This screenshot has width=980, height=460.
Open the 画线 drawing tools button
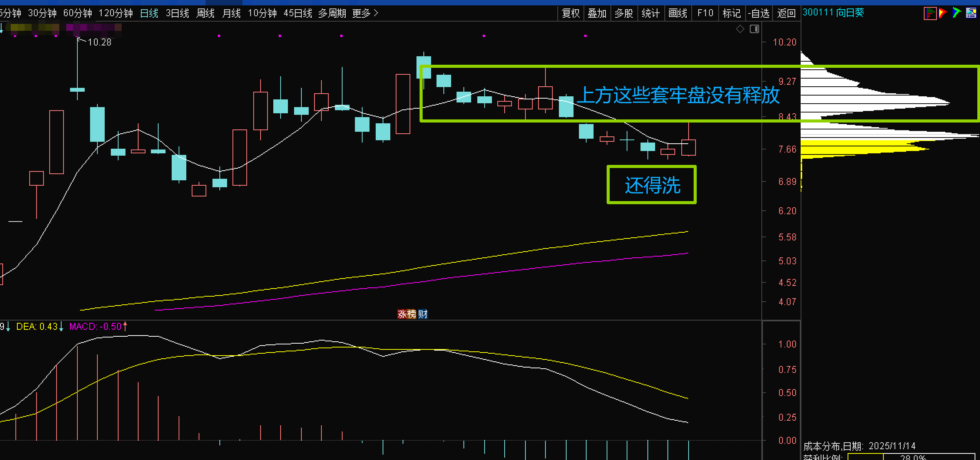point(677,13)
